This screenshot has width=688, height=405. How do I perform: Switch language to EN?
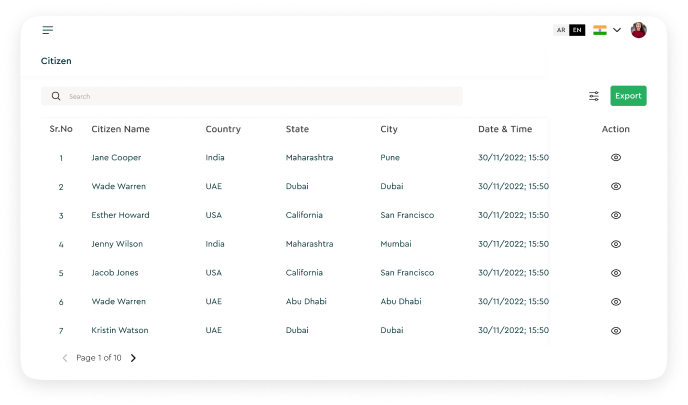coord(577,30)
